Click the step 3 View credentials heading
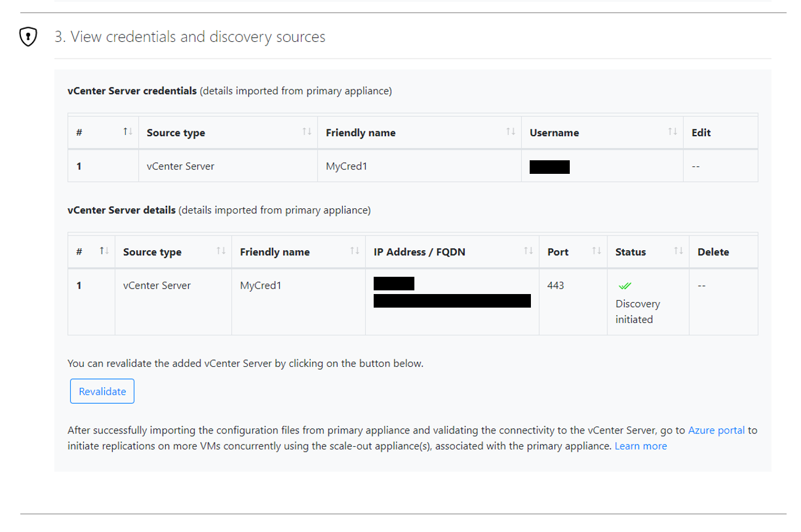Viewport: 801px width, 532px height. (x=190, y=37)
